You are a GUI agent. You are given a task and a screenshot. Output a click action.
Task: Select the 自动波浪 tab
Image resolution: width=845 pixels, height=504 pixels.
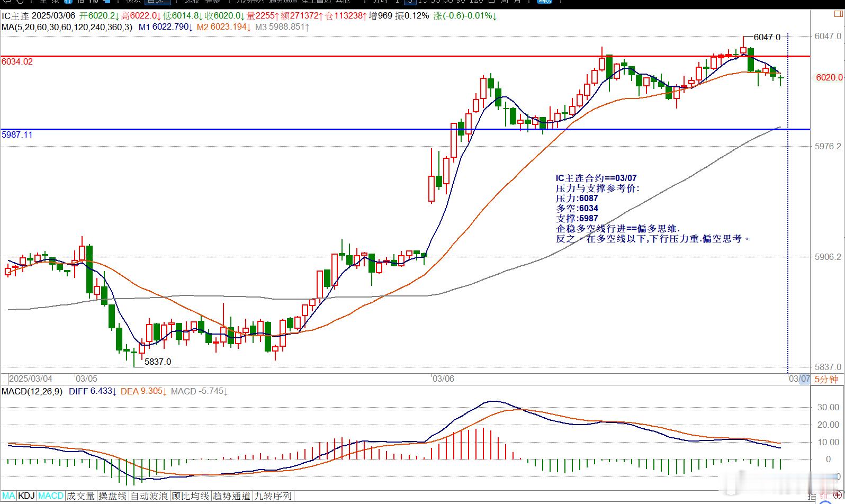point(149,496)
